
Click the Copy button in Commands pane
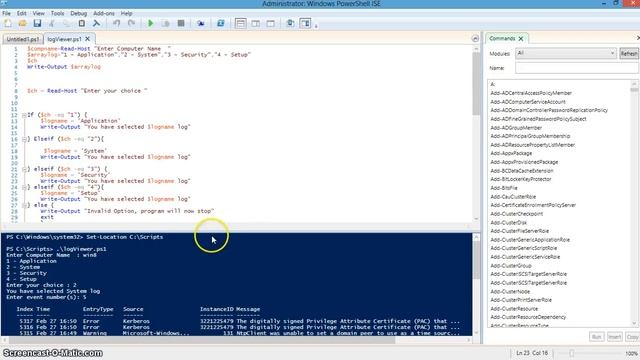(x=632, y=337)
